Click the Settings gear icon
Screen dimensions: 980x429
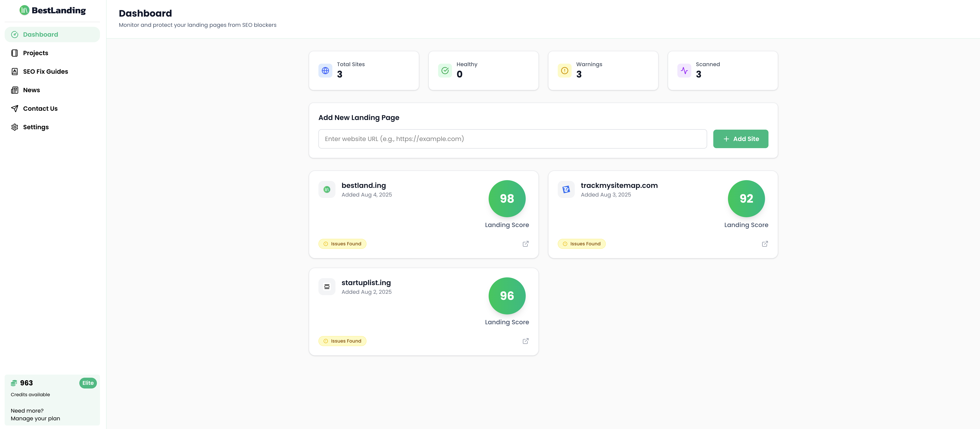click(x=15, y=127)
